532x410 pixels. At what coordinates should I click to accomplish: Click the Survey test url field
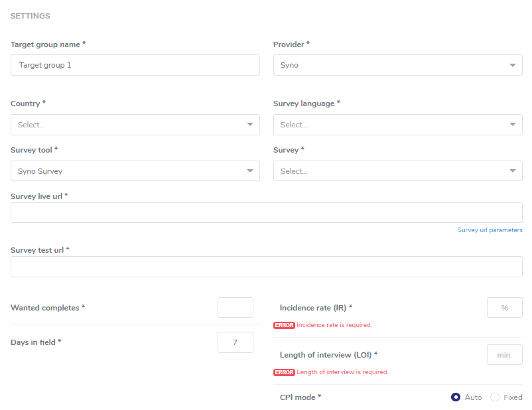(x=266, y=267)
